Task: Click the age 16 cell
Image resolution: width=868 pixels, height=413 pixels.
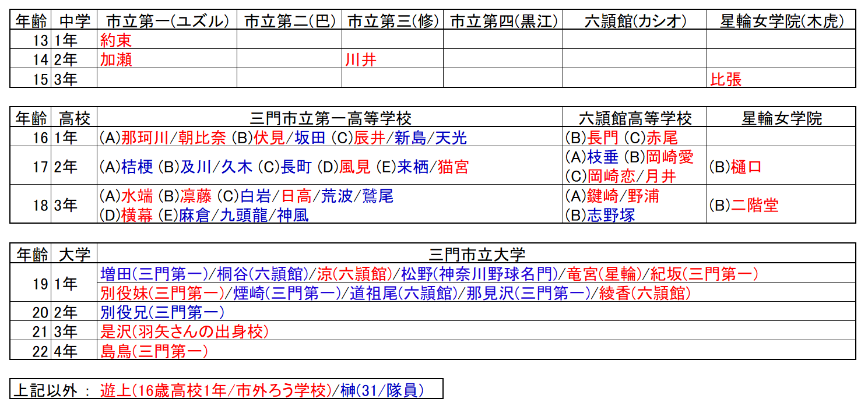Action: tap(30, 137)
